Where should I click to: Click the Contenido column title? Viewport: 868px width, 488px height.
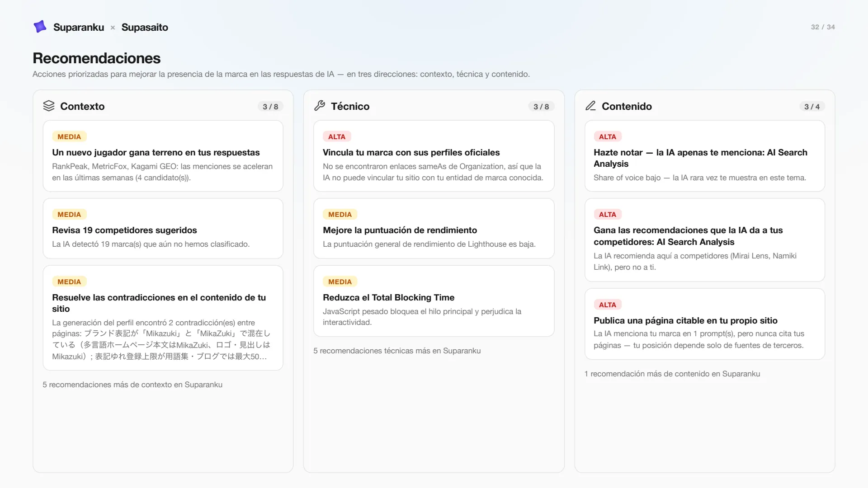coord(627,106)
